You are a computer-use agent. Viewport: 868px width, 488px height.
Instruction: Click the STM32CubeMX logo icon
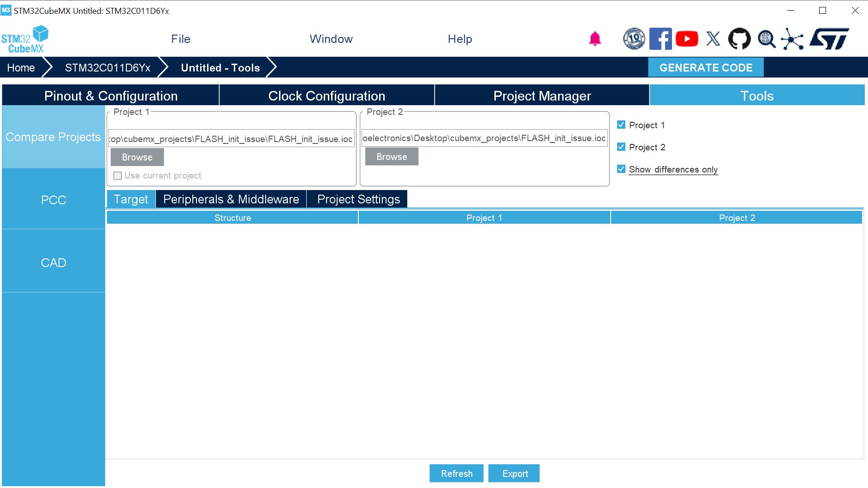(25, 39)
